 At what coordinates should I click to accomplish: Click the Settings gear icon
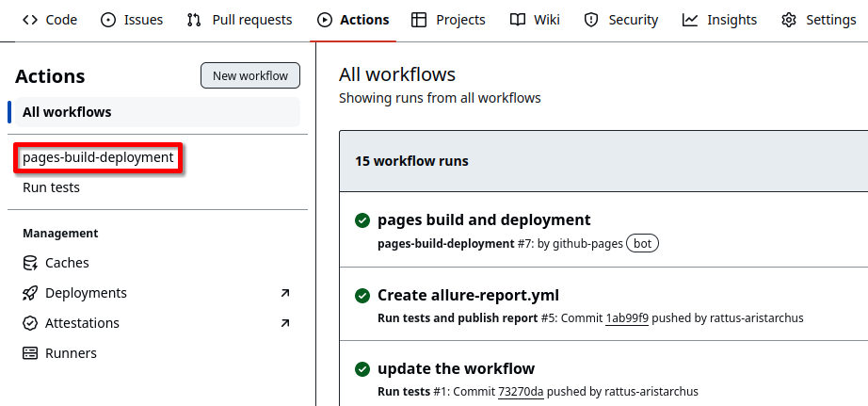[789, 20]
